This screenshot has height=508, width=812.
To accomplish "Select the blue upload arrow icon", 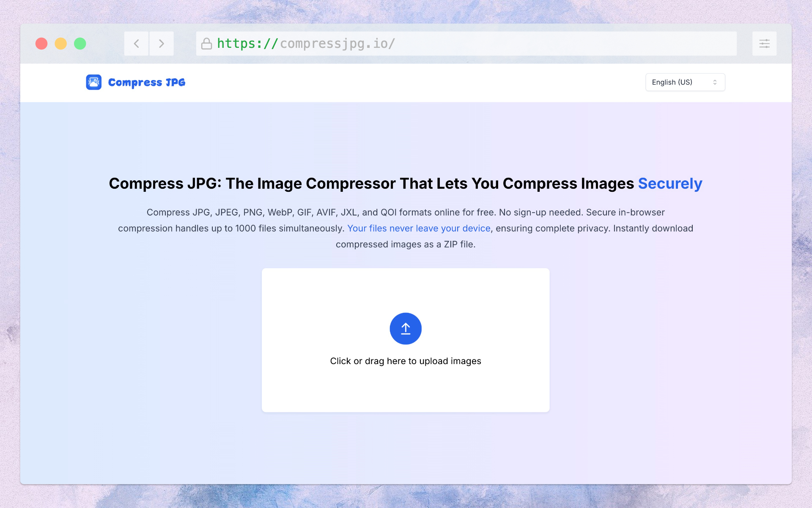I will point(405,329).
